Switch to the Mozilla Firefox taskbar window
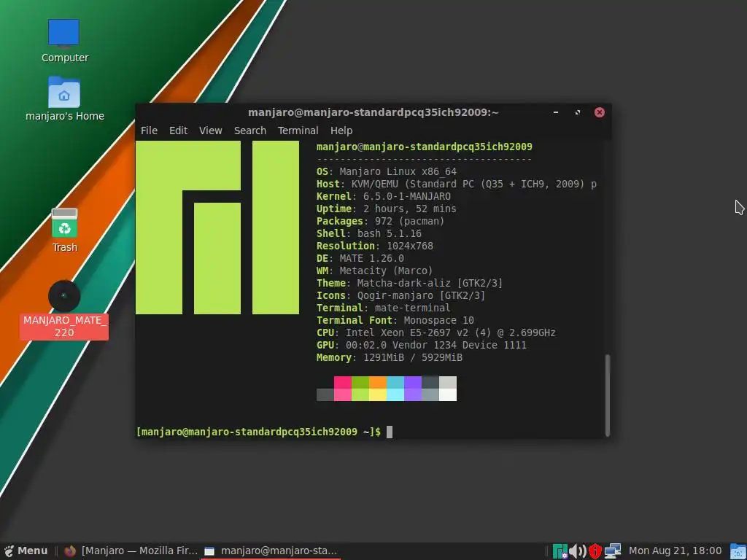The height and width of the screenshot is (560, 747). [x=131, y=551]
